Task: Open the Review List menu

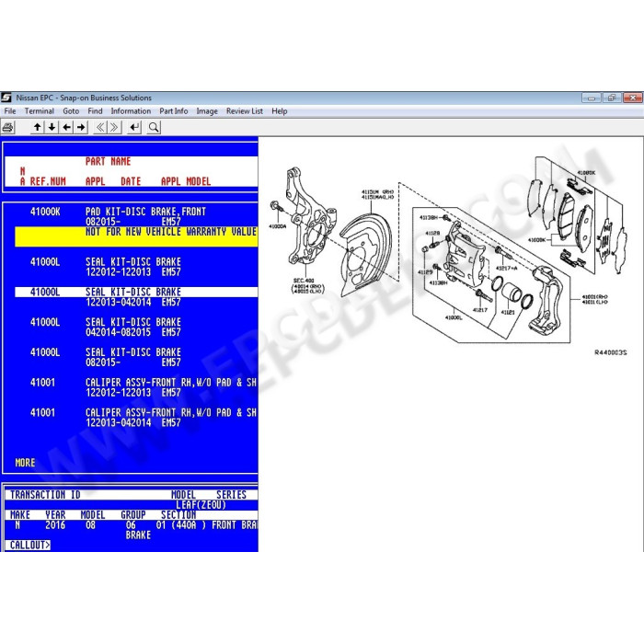Action: pyautogui.click(x=245, y=111)
